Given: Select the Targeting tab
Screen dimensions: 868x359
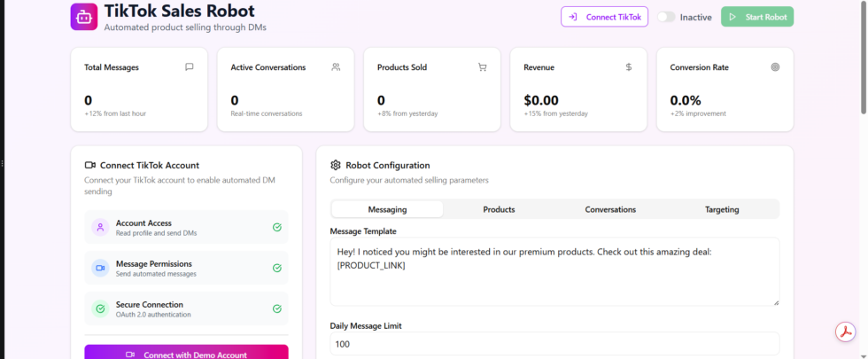Looking at the screenshot, I should click(x=722, y=209).
